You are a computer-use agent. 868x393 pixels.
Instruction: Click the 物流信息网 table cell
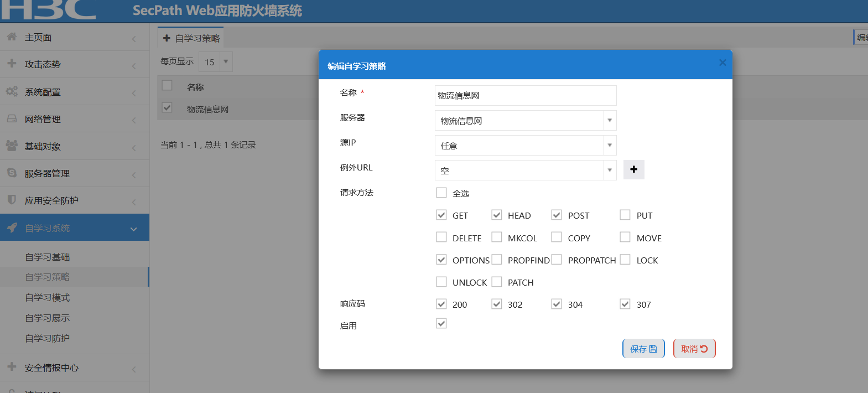tap(207, 109)
